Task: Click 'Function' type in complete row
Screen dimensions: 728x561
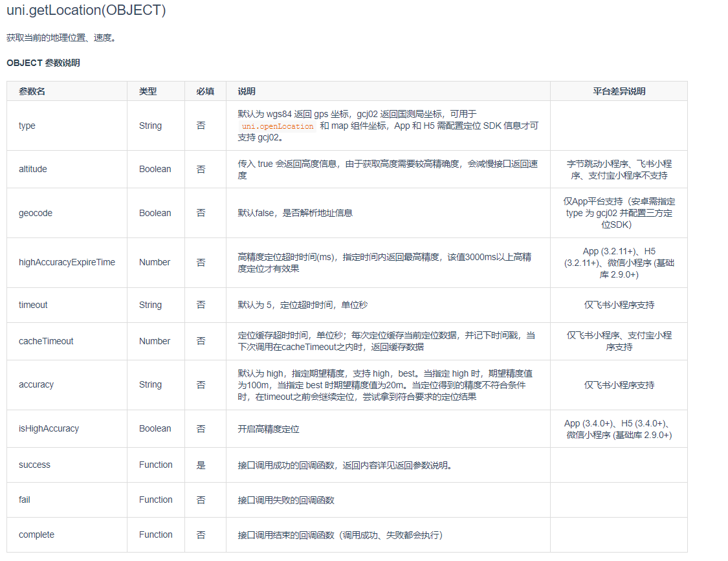Action: (155, 534)
